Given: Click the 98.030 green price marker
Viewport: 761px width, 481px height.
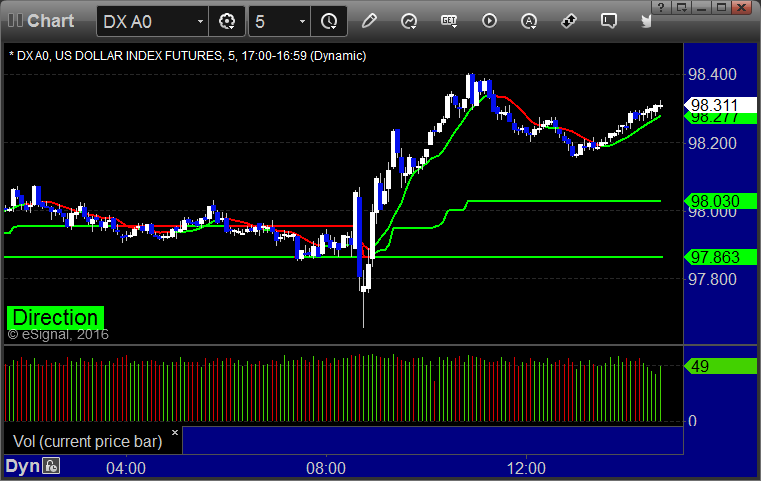Looking at the screenshot, I should pyautogui.click(x=720, y=201).
